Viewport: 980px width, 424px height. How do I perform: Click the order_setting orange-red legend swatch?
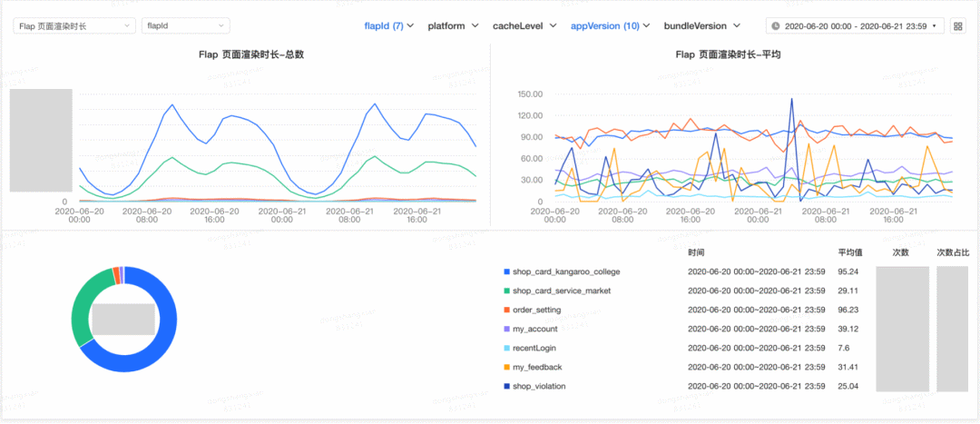[x=507, y=311]
